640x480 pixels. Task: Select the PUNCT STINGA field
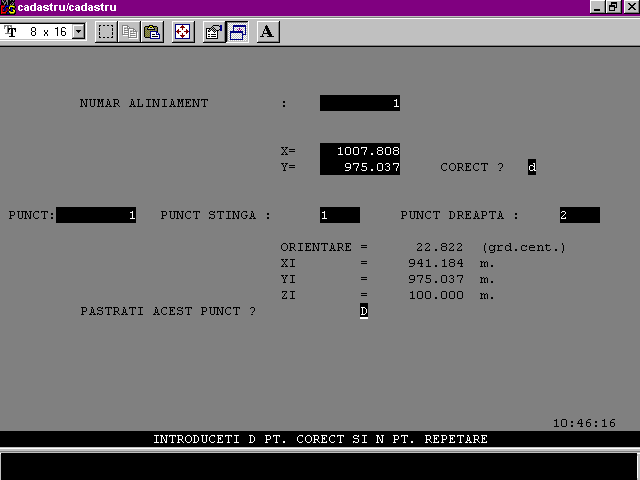point(340,215)
